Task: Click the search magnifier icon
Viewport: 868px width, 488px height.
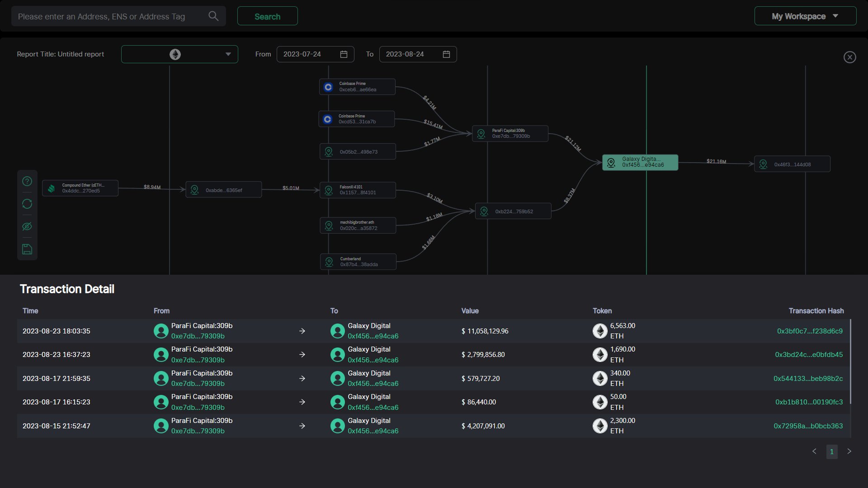Action: pyautogui.click(x=213, y=16)
